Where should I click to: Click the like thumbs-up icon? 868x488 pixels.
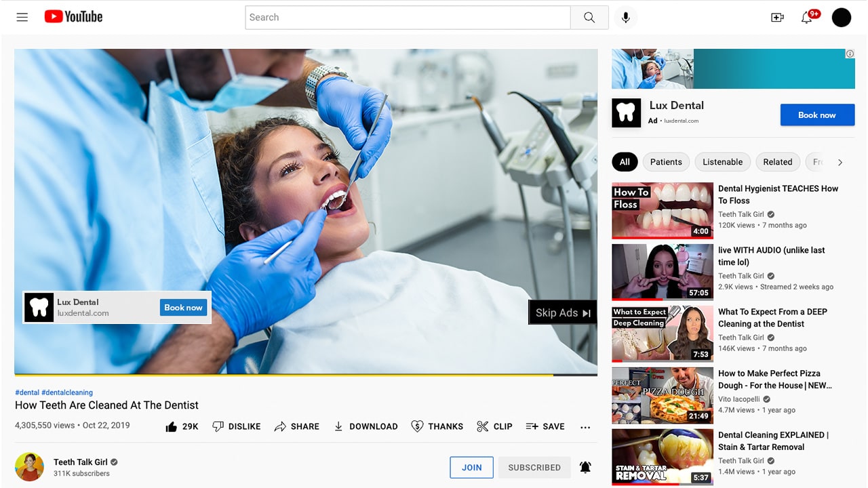tap(172, 426)
